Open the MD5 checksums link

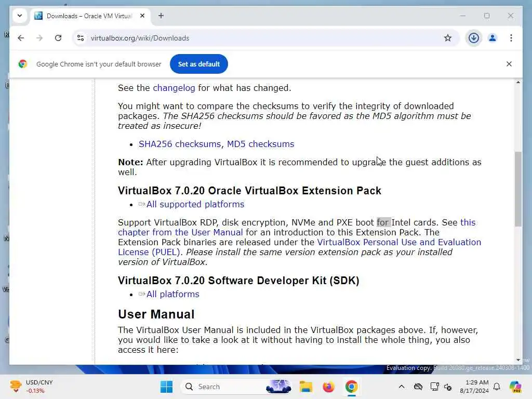tap(261, 144)
